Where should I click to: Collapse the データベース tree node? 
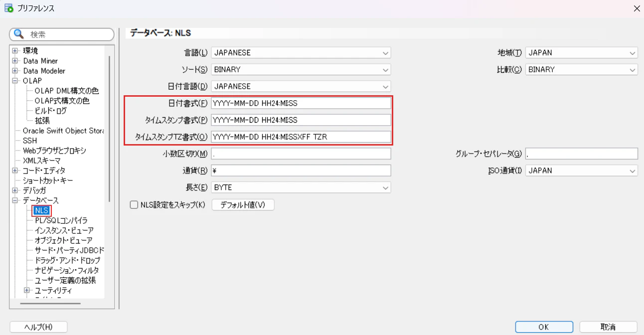pos(15,200)
